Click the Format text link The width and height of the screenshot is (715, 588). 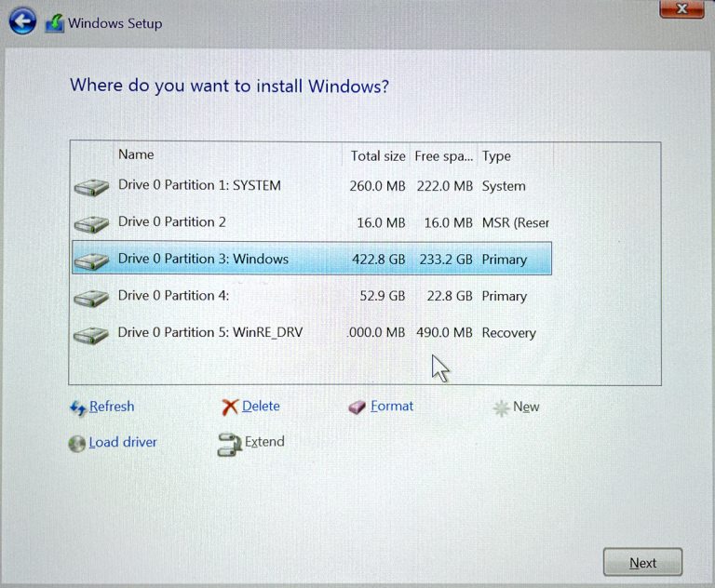click(x=392, y=407)
